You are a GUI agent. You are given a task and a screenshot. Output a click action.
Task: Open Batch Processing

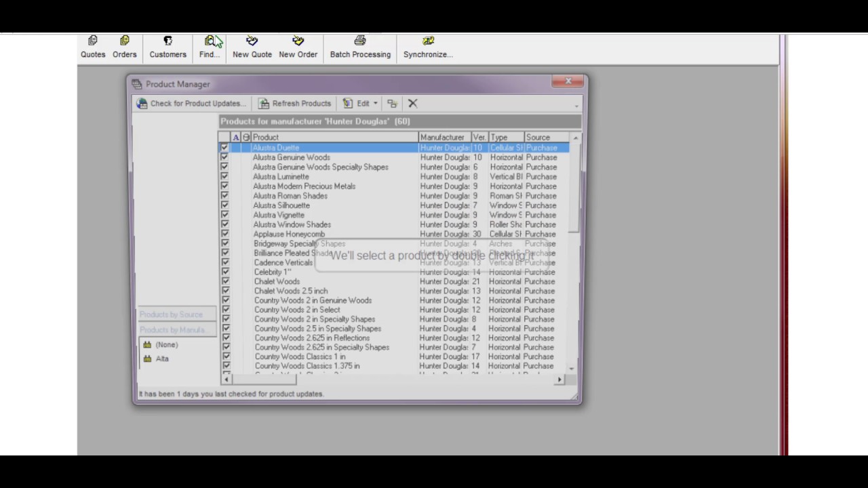[x=360, y=47]
